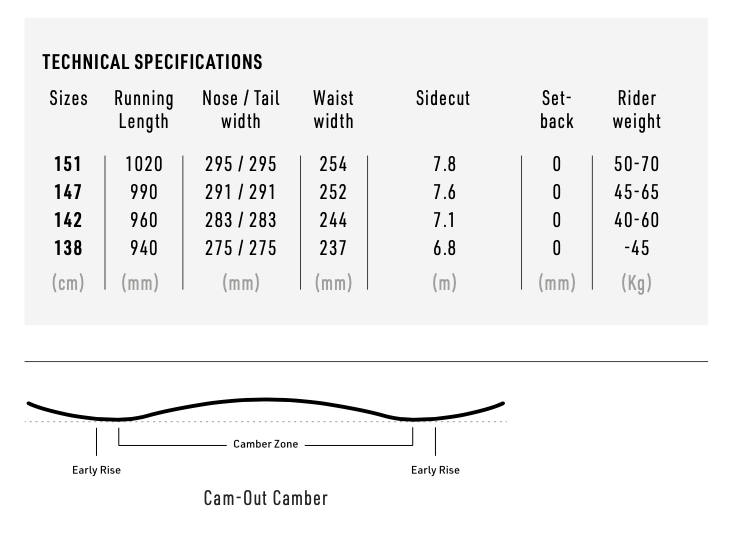Click the 50-70 rider weight value

click(x=637, y=164)
